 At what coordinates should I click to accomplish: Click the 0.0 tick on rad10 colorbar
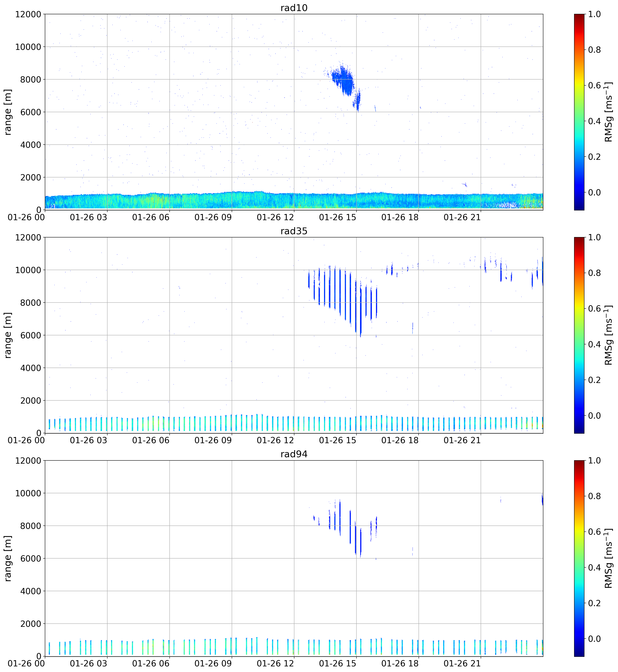(594, 193)
